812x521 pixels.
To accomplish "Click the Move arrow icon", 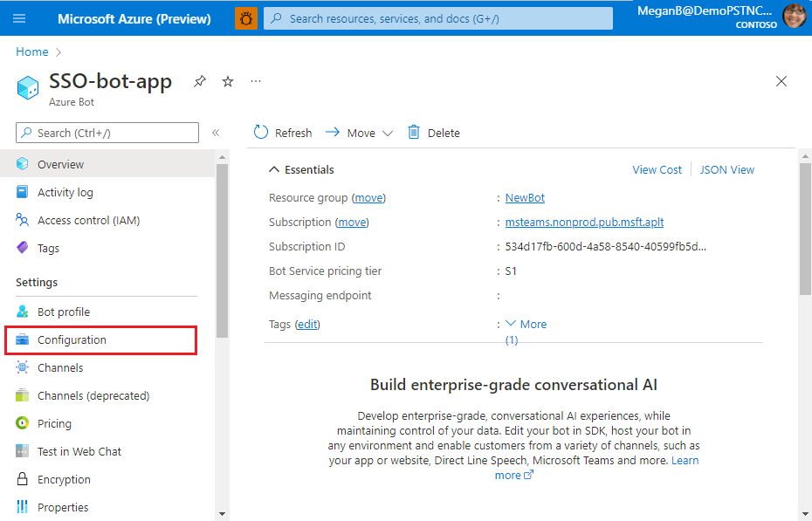I will click(333, 133).
